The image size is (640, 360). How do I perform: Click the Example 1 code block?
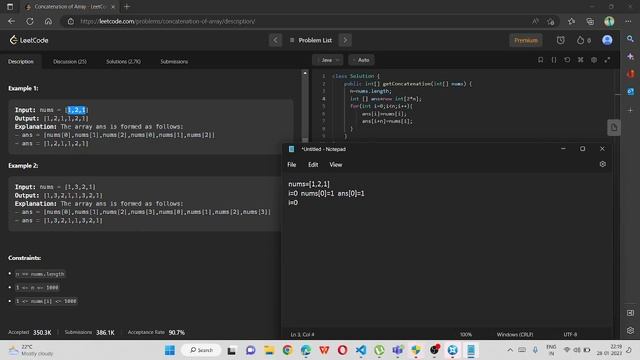(x=151, y=127)
